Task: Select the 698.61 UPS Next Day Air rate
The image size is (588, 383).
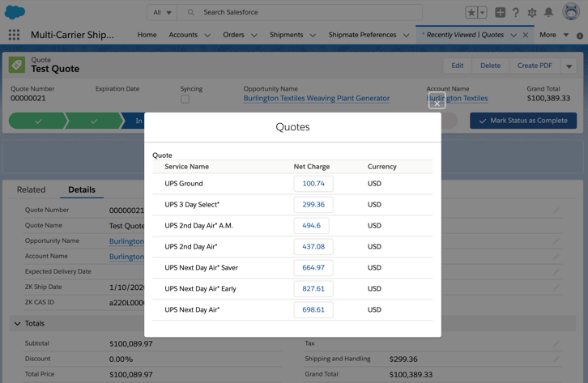Action: (313, 309)
